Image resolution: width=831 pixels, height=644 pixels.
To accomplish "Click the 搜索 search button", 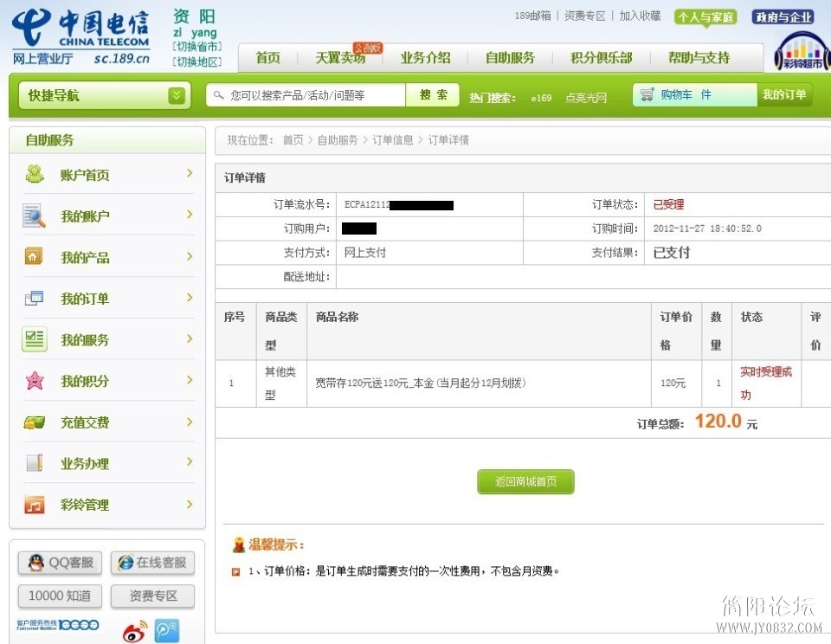I will pos(433,95).
